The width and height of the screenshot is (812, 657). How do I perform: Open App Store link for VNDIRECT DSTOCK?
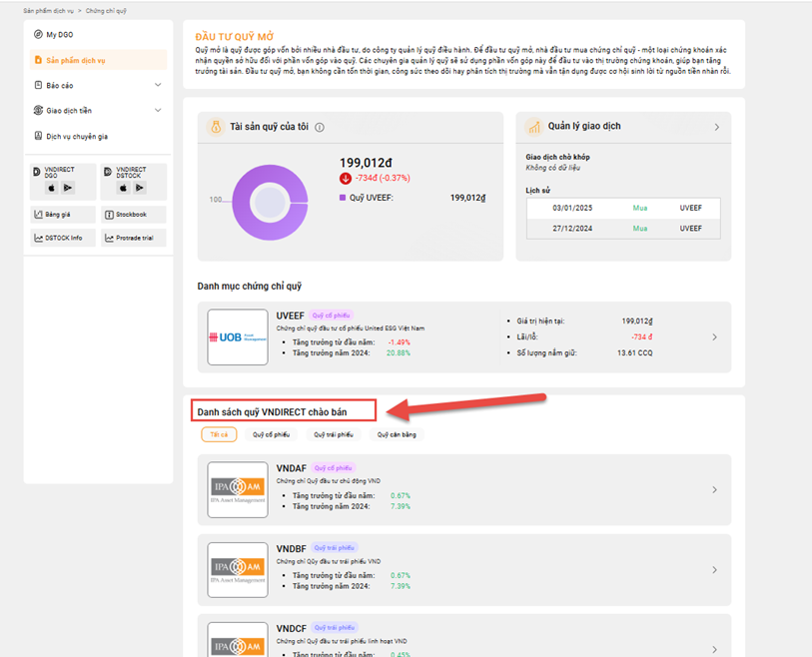[x=123, y=188]
